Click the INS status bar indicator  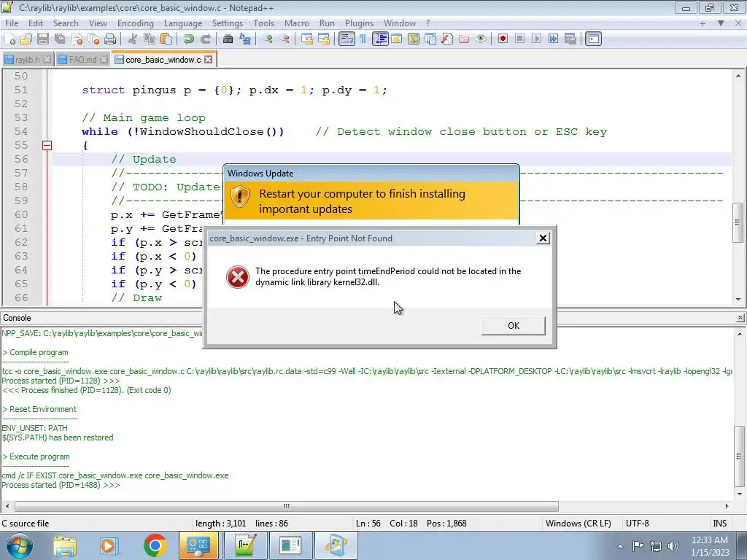pyautogui.click(x=720, y=524)
